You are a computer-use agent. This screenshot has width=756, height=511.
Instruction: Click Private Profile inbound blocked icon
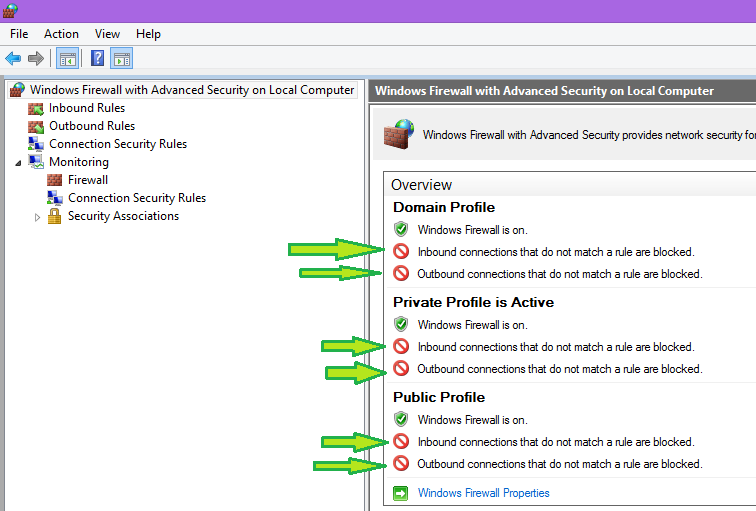401,346
